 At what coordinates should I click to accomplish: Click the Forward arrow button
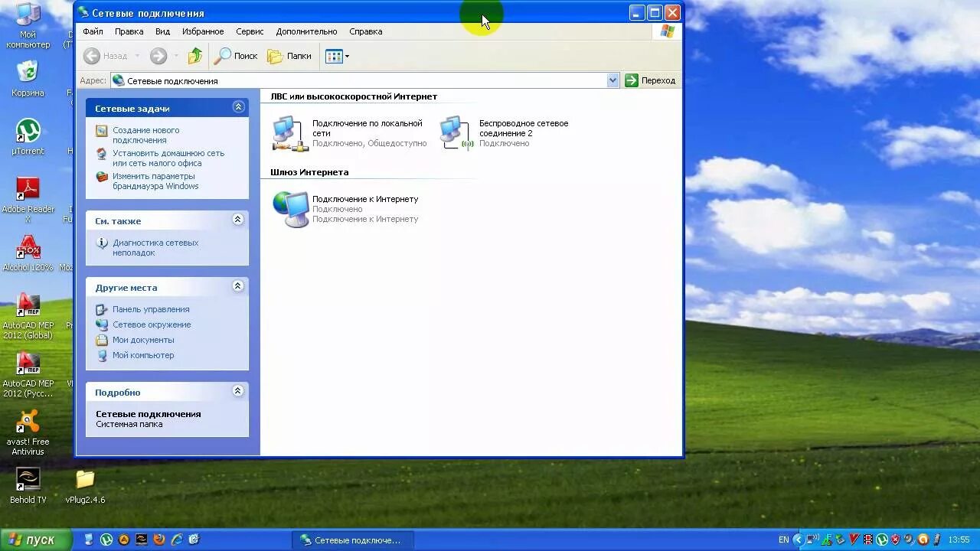point(158,56)
